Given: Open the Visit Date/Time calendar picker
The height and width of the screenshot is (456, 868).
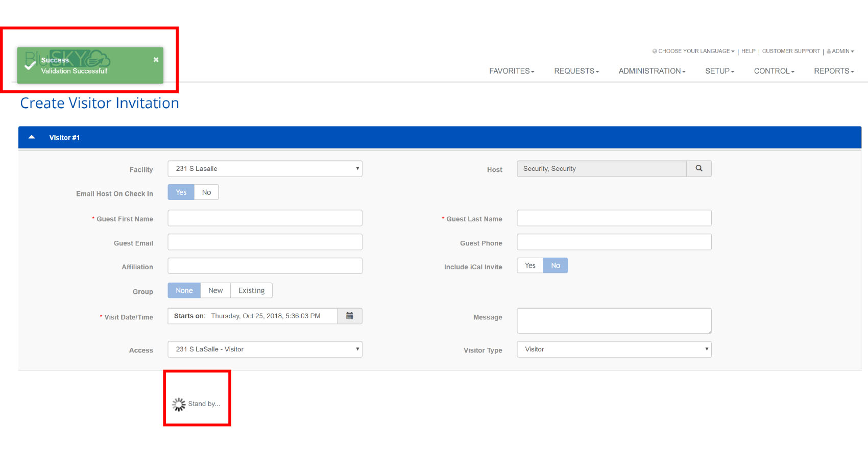Looking at the screenshot, I should point(349,316).
